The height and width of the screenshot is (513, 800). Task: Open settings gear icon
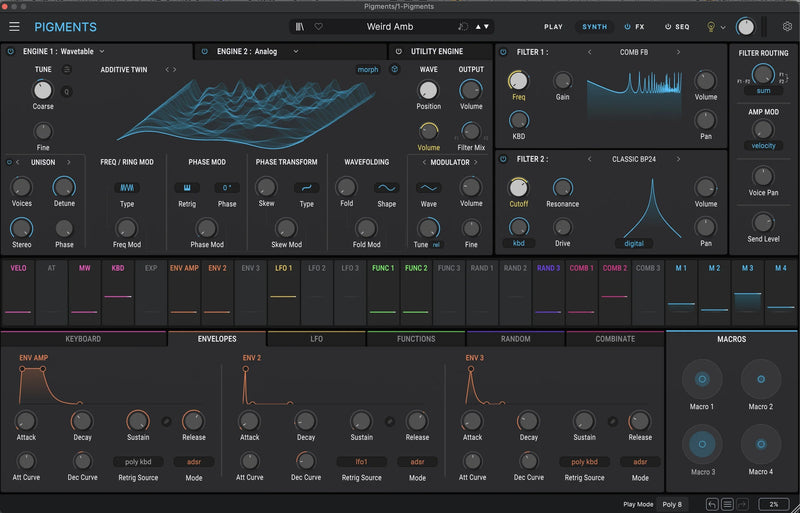tap(787, 27)
